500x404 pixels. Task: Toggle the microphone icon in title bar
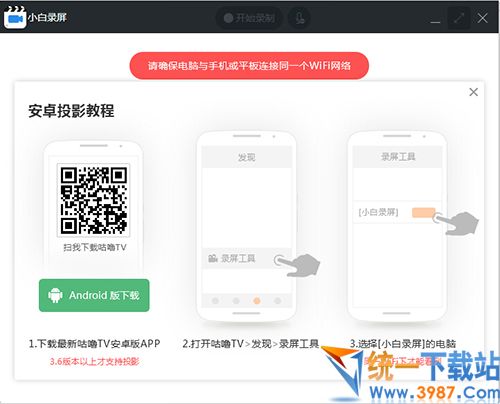pyautogui.click(x=299, y=18)
